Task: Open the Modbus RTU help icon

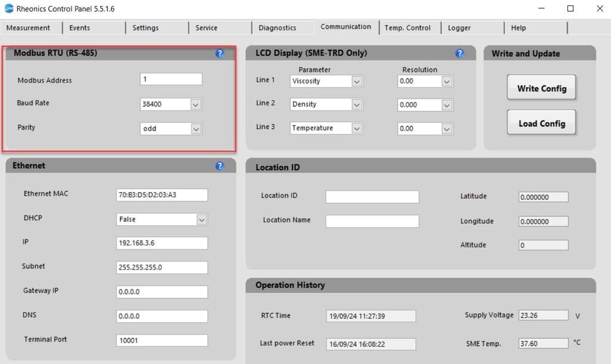Action: tap(220, 53)
